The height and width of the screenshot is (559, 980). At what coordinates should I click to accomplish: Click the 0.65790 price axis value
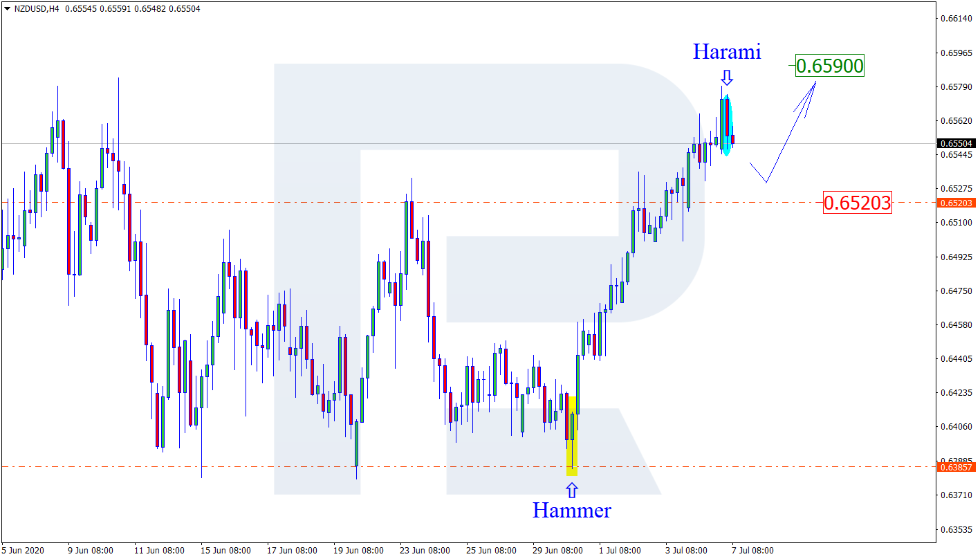(957, 86)
